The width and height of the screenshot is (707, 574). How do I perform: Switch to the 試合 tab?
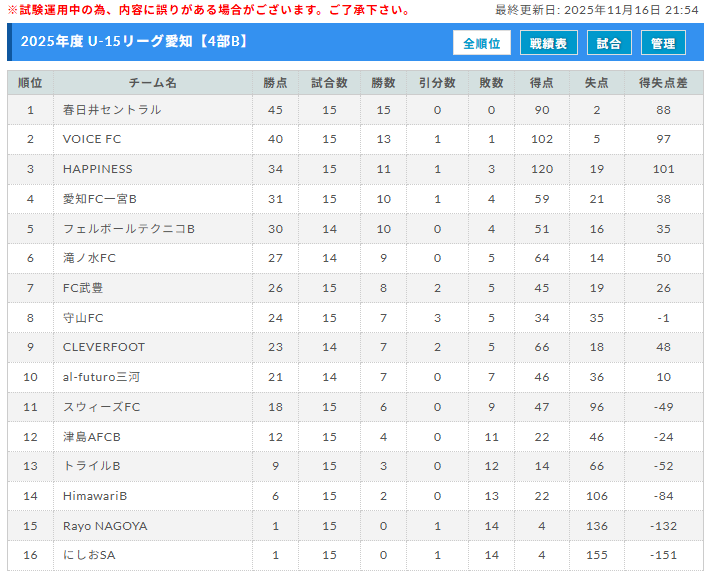(x=608, y=43)
